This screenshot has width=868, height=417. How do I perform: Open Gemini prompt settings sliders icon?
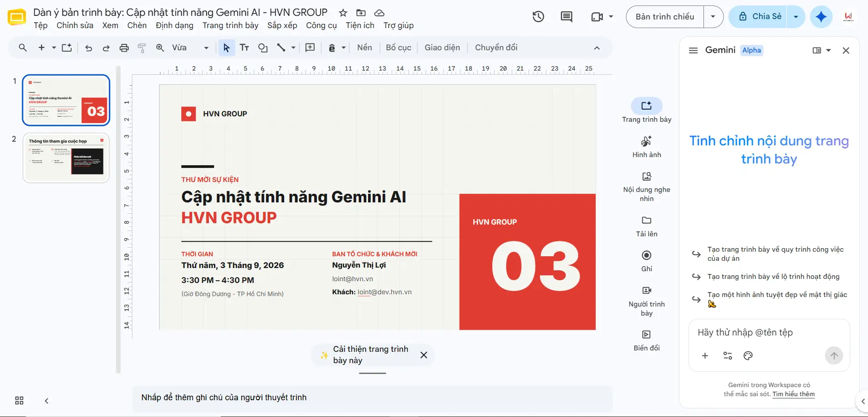(727, 355)
